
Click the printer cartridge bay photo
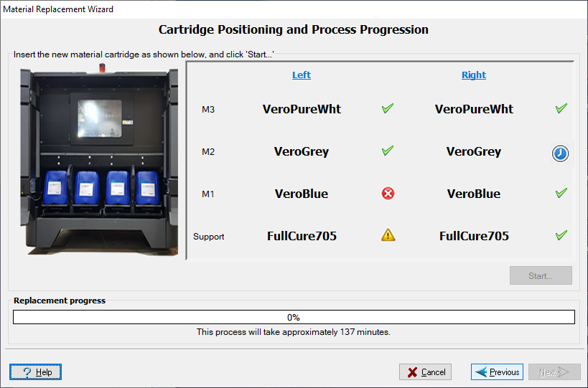(99, 165)
